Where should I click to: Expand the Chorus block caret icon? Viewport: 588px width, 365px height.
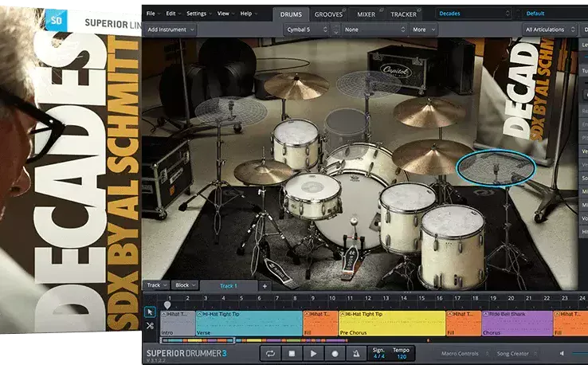[485, 314]
